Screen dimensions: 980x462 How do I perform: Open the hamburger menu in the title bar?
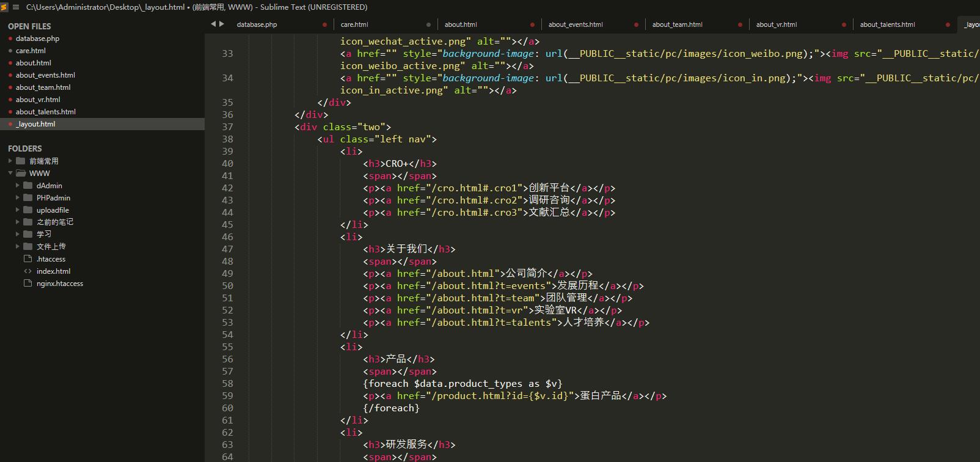pyautogui.click(x=16, y=7)
